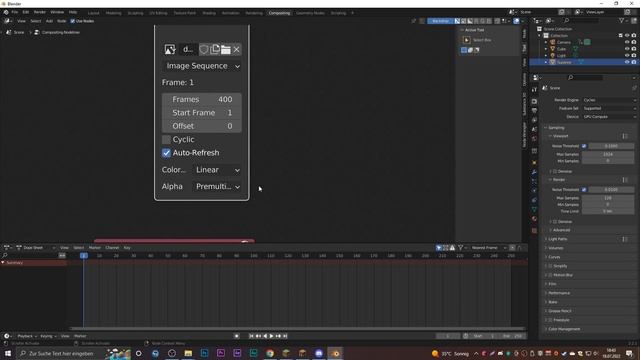Switch to the Shading workspace tab

coord(209,13)
